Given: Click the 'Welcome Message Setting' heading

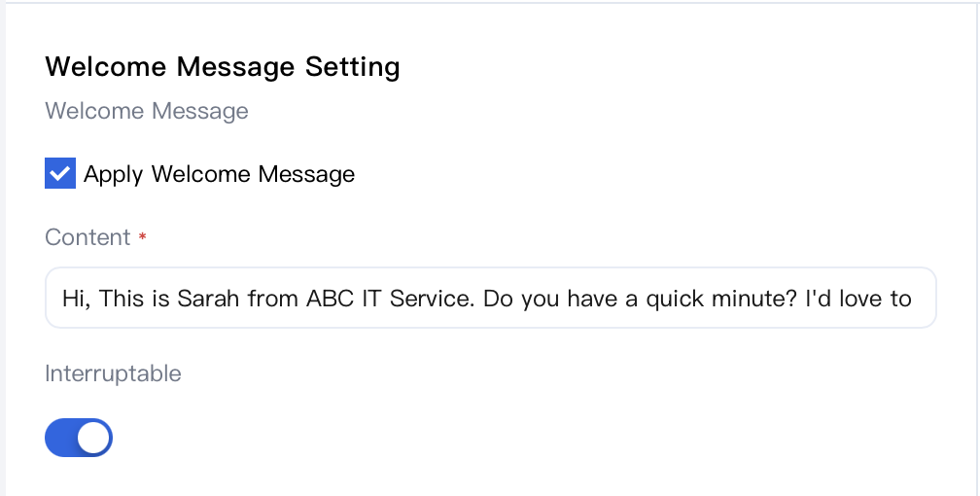Looking at the screenshot, I should coord(223,66).
